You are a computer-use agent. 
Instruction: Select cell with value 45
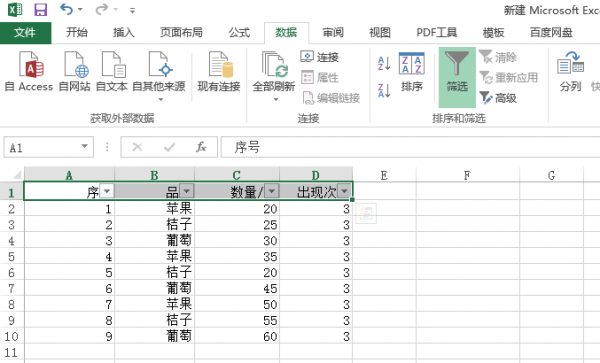[237, 288]
